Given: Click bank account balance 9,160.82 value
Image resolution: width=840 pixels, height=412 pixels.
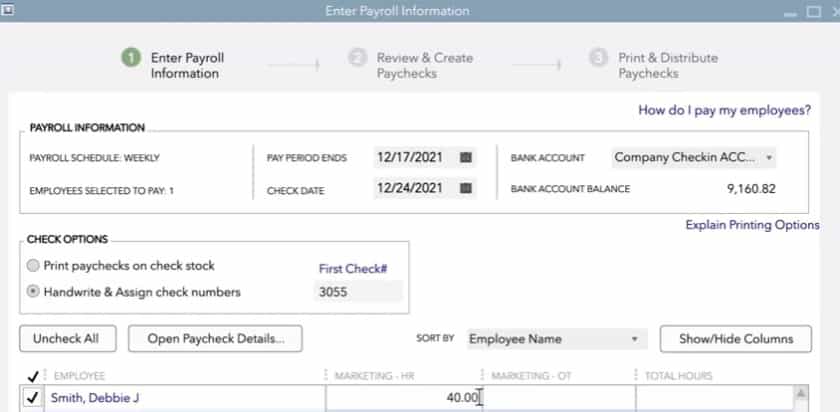Looking at the screenshot, I should [x=751, y=189].
